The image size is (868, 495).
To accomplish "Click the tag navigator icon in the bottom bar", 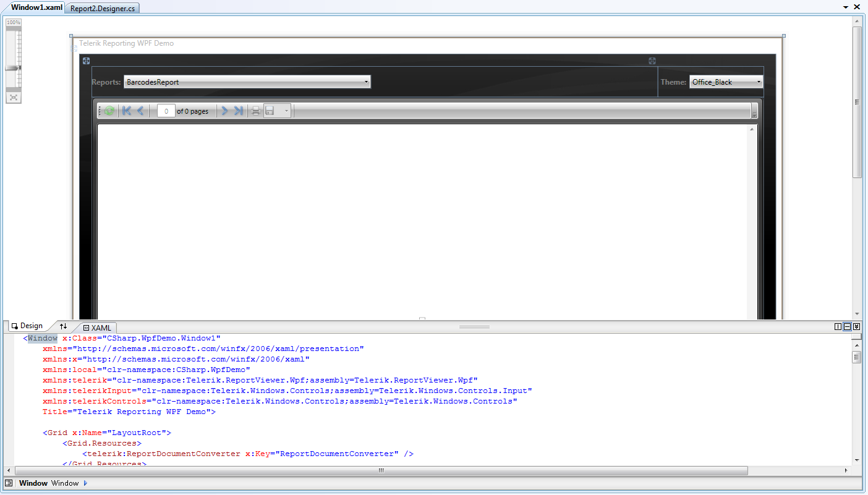I will (x=9, y=483).
